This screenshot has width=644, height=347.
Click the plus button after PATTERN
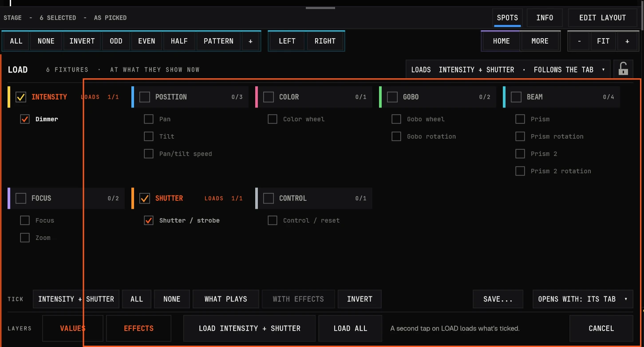point(250,41)
